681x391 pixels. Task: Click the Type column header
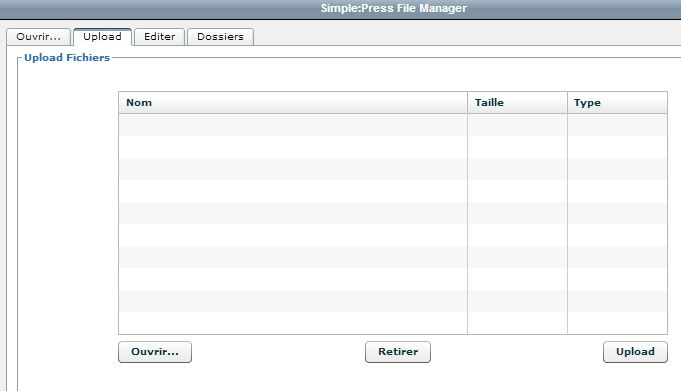click(x=617, y=103)
